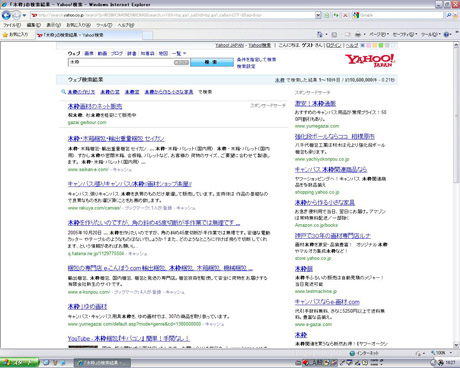Click the search magnifier icon beside Google box

[449, 15]
